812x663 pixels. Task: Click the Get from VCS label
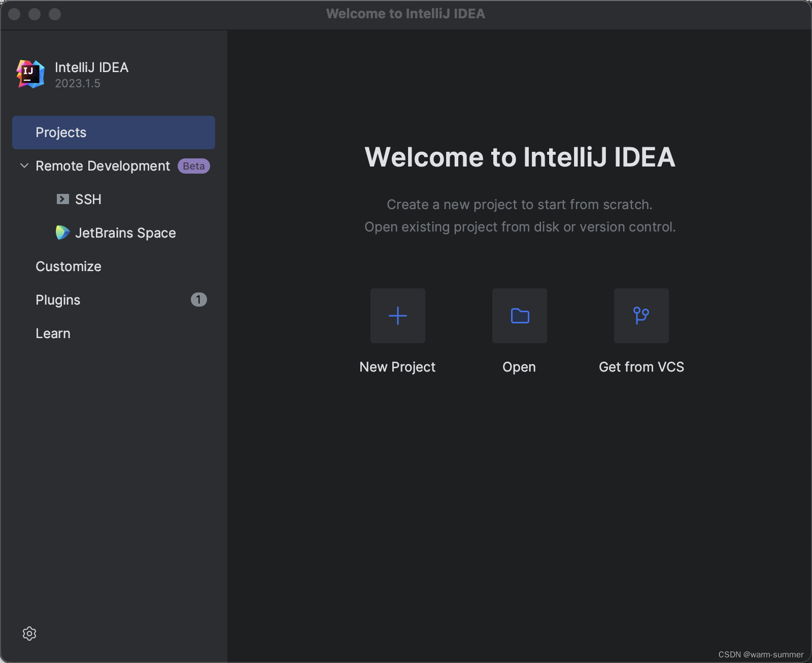coord(641,367)
